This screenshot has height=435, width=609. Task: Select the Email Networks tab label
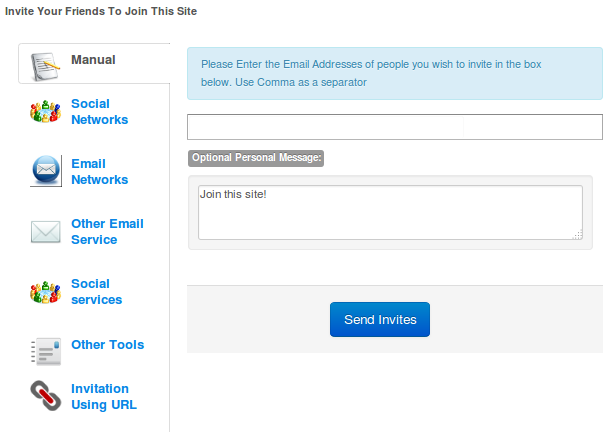tap(99, 172)
